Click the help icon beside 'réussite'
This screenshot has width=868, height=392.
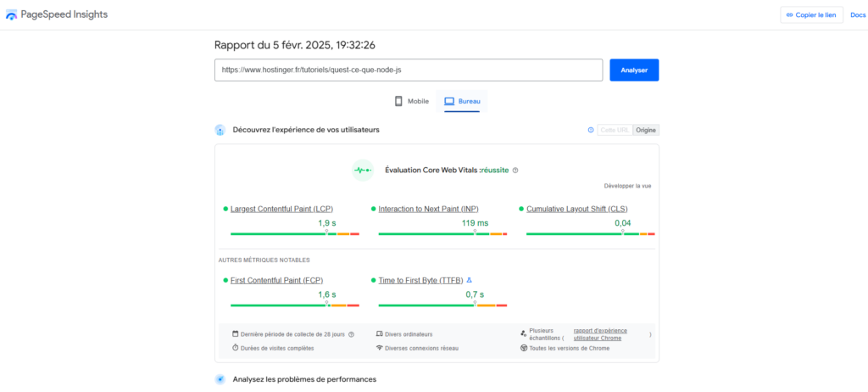click(515, 170)
